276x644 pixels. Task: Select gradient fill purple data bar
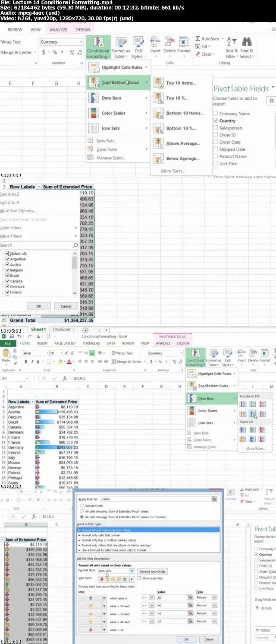(x=262, y=414)
